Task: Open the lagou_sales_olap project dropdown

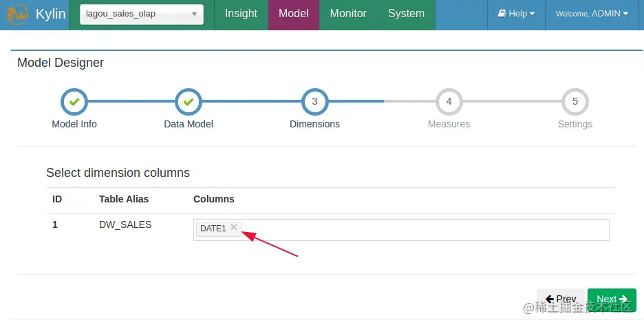Action: (x=142, y=14)
